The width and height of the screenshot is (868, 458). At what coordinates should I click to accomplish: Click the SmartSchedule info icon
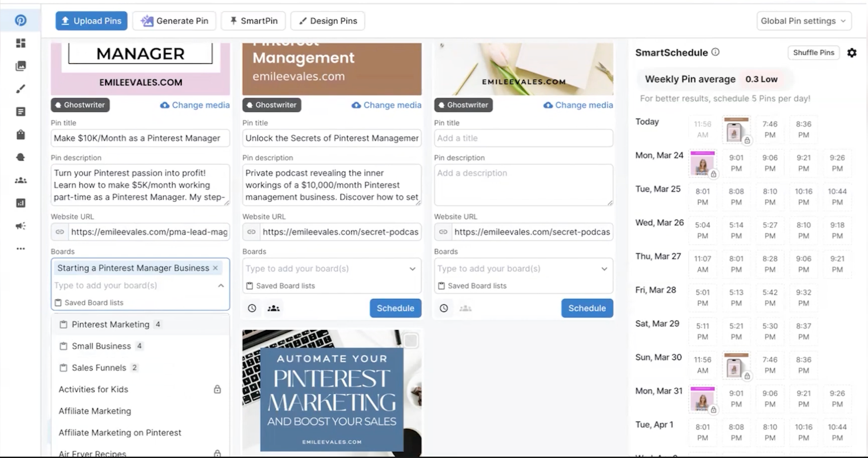click(x=715, y=52)
